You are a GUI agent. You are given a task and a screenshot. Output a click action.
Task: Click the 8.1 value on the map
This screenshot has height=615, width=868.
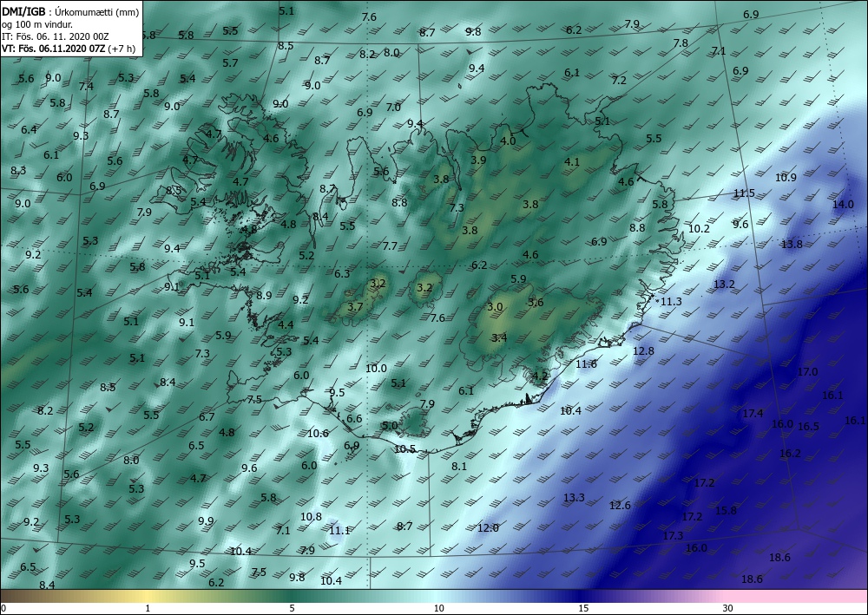tap(459, 466)
